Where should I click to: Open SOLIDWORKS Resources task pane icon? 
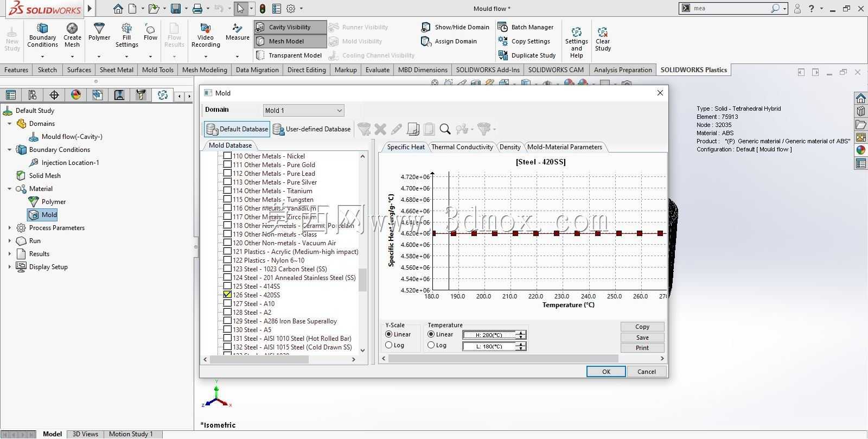(x=861, y=98)
